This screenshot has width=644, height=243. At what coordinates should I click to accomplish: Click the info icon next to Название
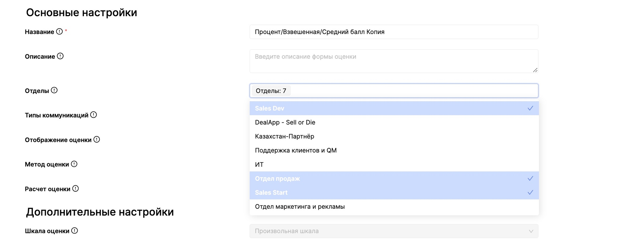[x=59, y=32]
